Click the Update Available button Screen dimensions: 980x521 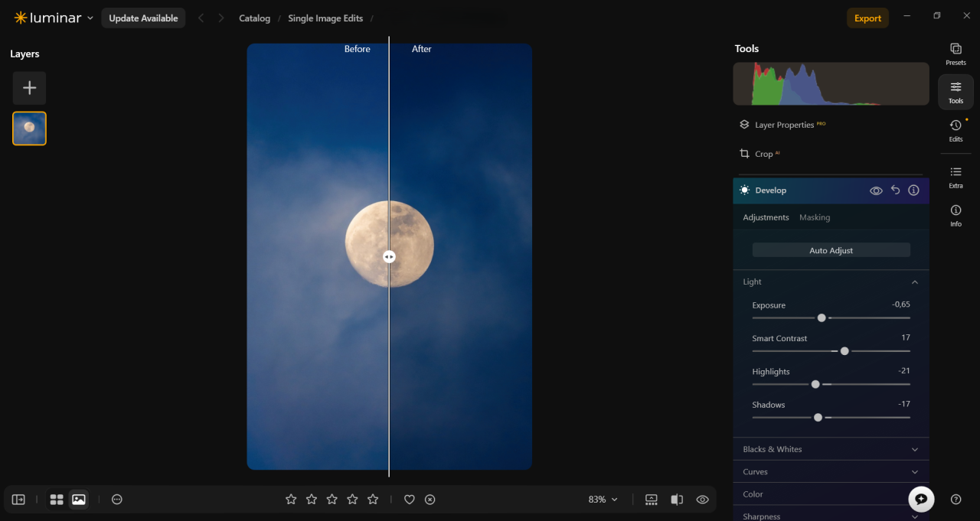143,18
